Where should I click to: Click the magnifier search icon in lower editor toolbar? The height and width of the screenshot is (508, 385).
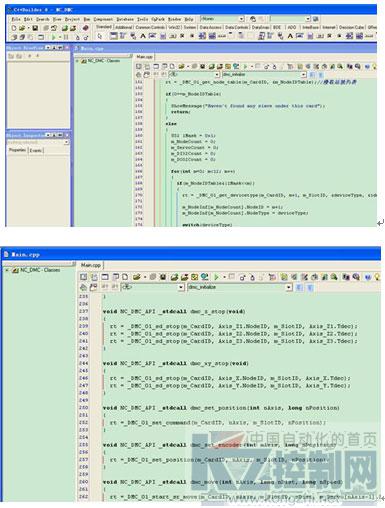334,277
